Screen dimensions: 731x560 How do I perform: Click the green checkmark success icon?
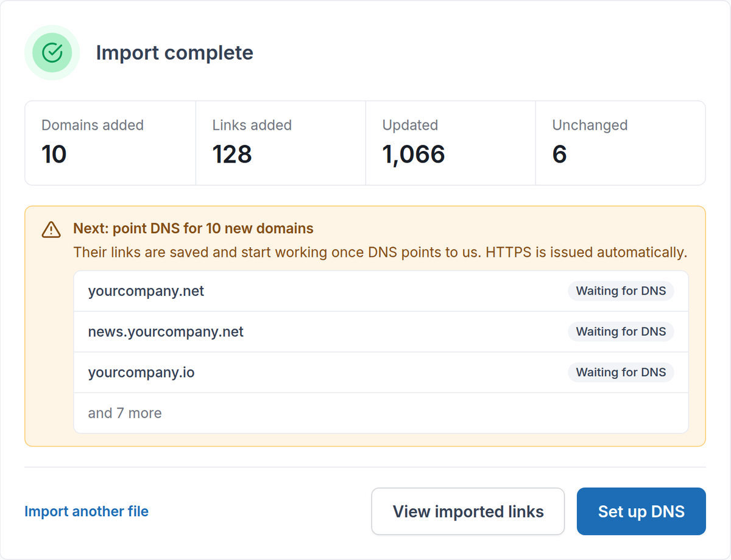click(52, 52)
